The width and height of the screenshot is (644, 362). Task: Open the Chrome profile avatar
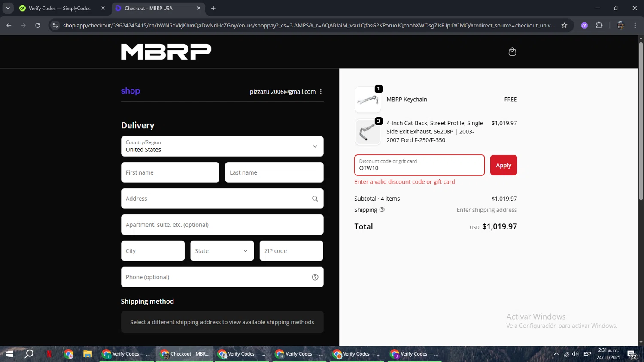point(620,25)
